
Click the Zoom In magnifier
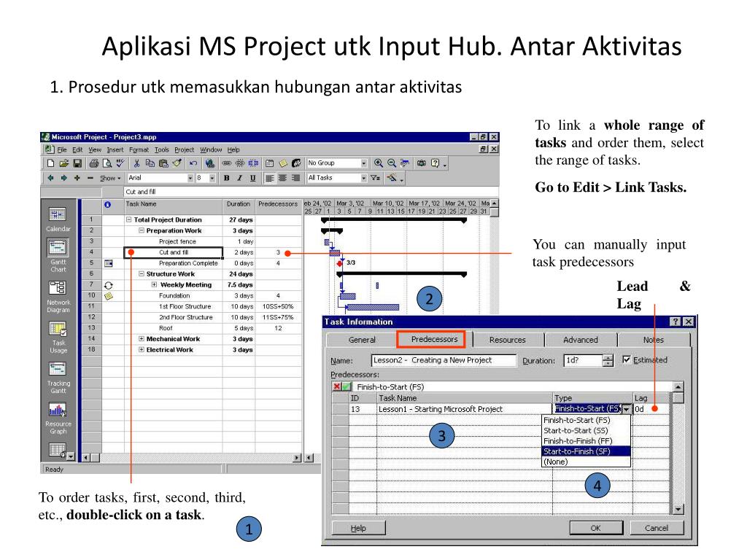click(x=379, y=163)
